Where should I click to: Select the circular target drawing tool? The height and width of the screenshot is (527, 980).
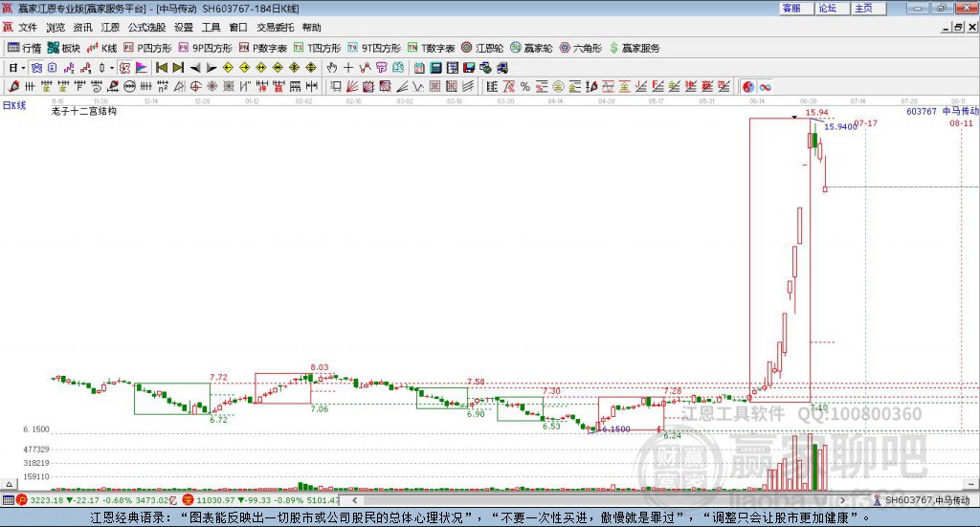point(195,86)
